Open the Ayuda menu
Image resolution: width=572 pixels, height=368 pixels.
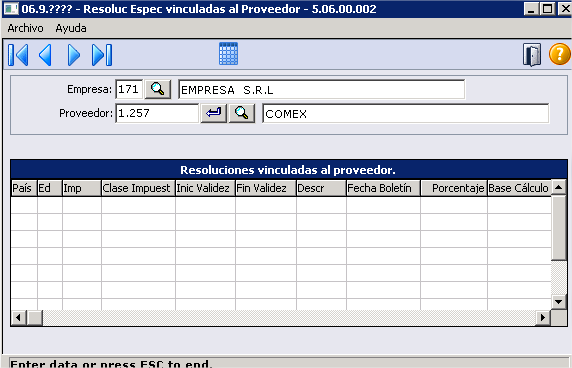coord(71,28)
